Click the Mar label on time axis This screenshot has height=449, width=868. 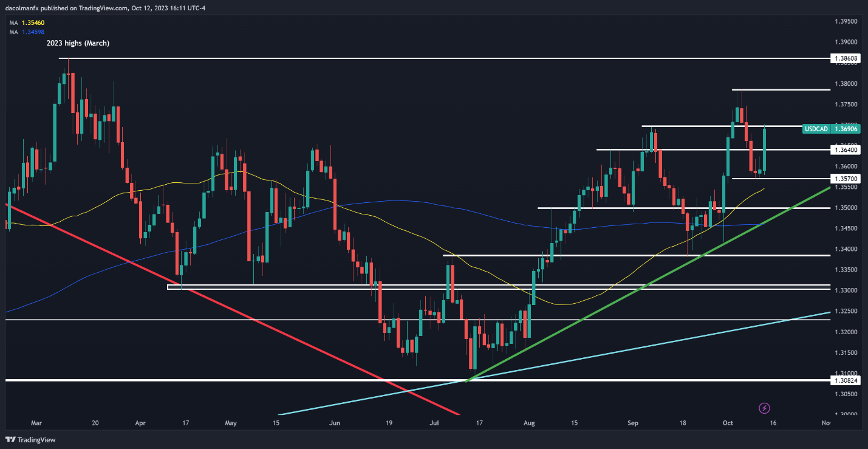38,423
